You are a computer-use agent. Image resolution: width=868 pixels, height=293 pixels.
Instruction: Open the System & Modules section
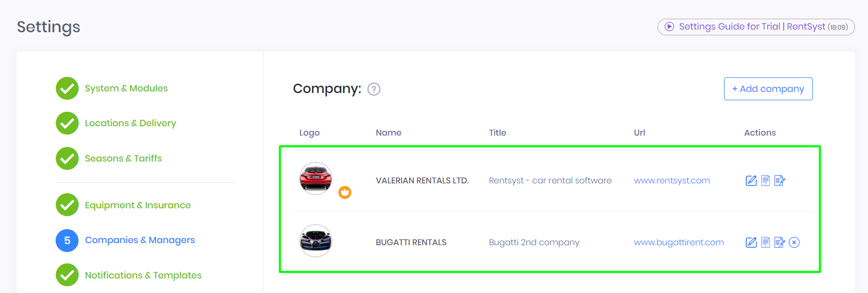[x=126, y=88]
